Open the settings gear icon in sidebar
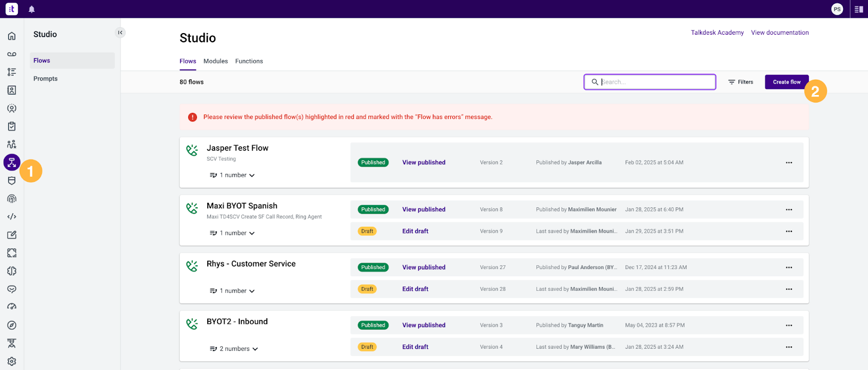The image size is (868, 370). (11, 361)
